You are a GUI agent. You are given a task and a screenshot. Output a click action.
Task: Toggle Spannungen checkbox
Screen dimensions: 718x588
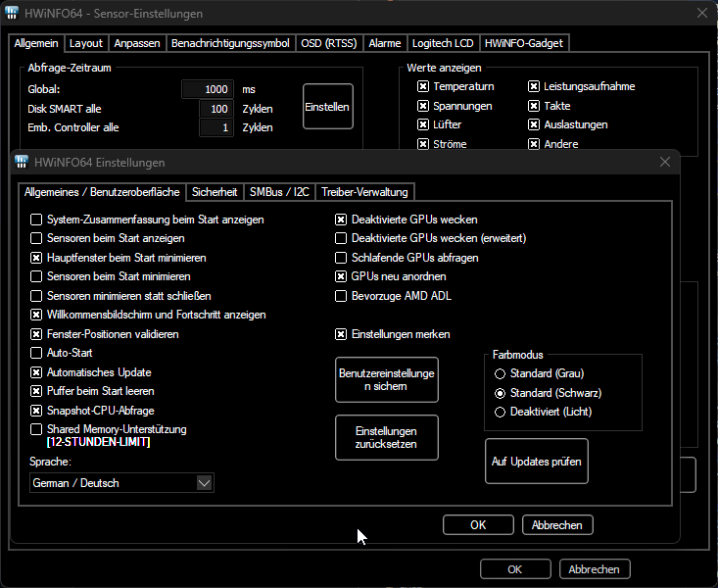(x=423, y=106)
